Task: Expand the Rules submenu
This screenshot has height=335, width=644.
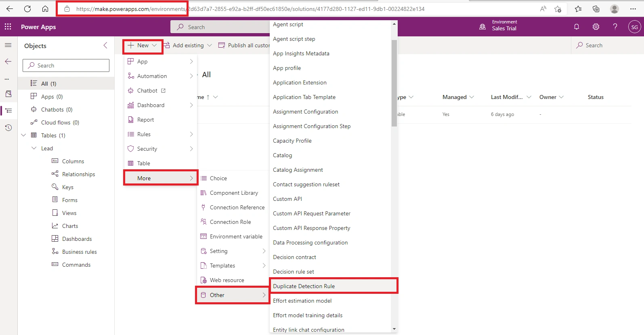Action: point(161,134)
